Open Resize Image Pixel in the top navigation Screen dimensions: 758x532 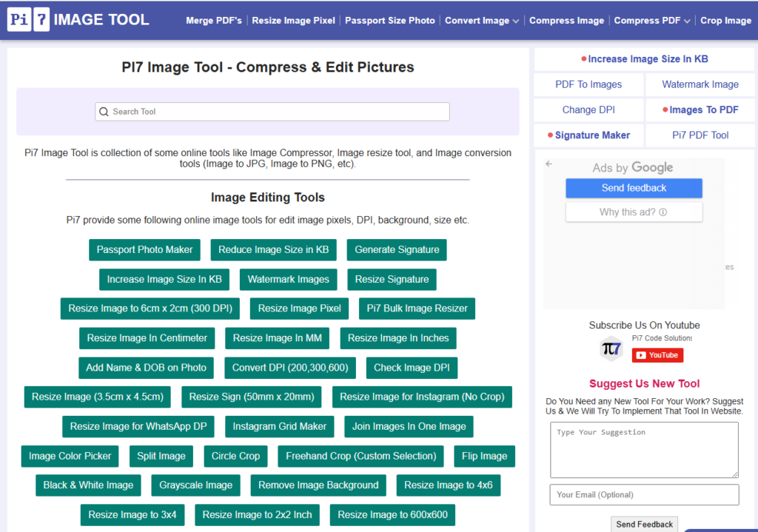[x=293, y=20]
